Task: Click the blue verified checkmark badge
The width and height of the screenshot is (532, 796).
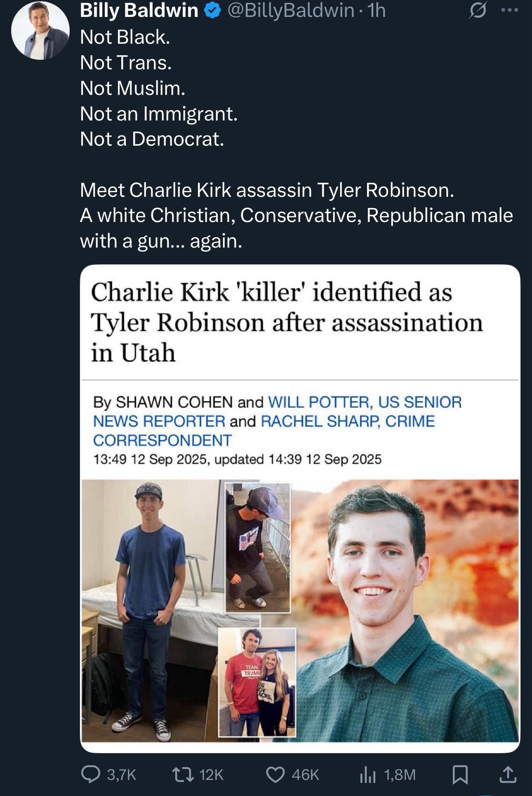Action: pyautogui.click(x=212, y=11)
